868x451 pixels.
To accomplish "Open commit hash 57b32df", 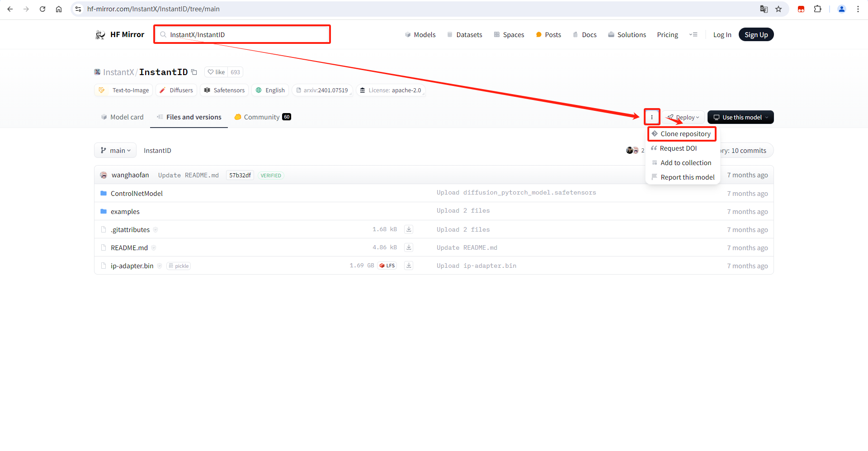I will tap(240, 176).
